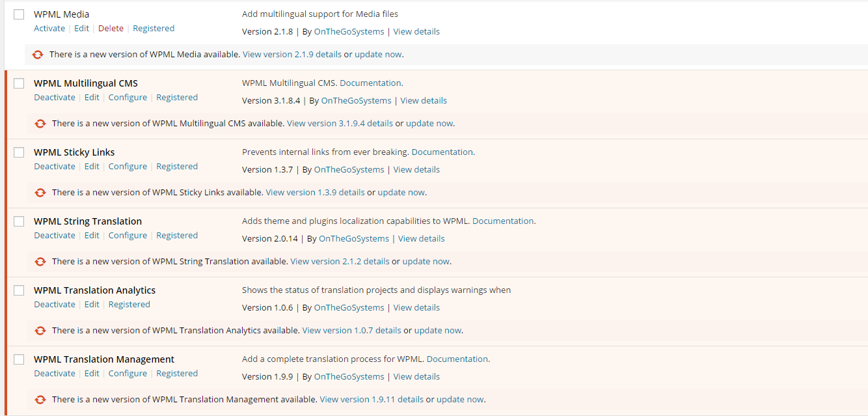Mark the WPML Translation Analytics checkbox
The image size is (868, 416).
click(19, 290)
